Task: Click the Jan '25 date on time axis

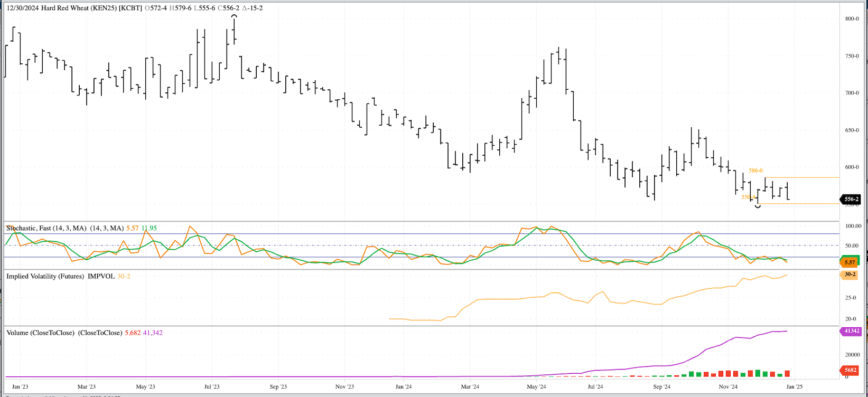Action: [795, 386]
